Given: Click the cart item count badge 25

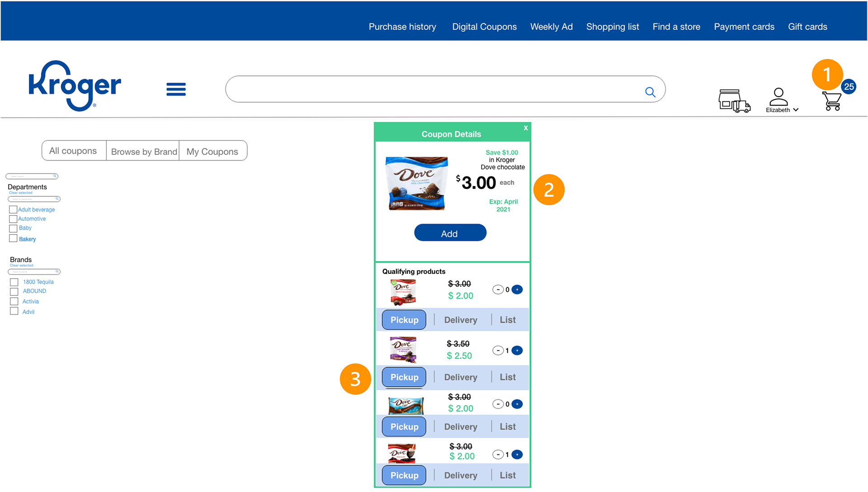Looking at the screenshot, I should pos(849,87).
